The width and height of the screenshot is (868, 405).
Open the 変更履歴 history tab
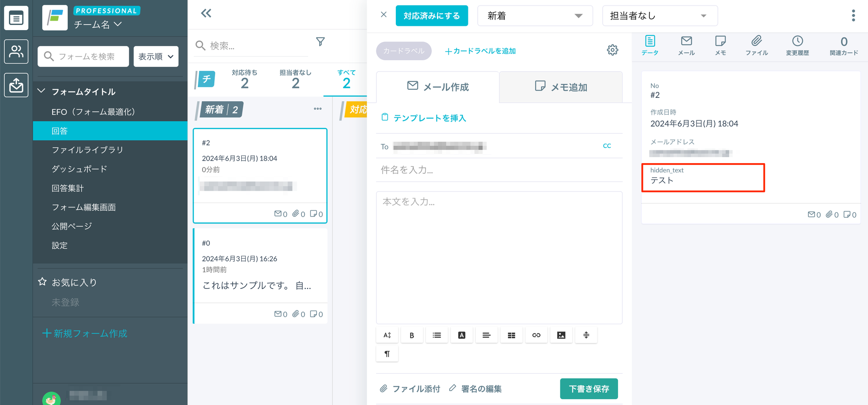pos(798,46)
